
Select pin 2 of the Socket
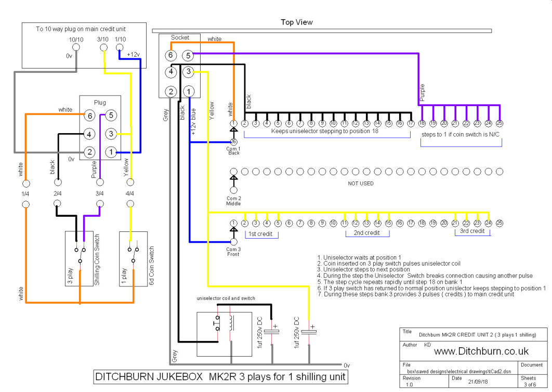[x=170, y=92]
